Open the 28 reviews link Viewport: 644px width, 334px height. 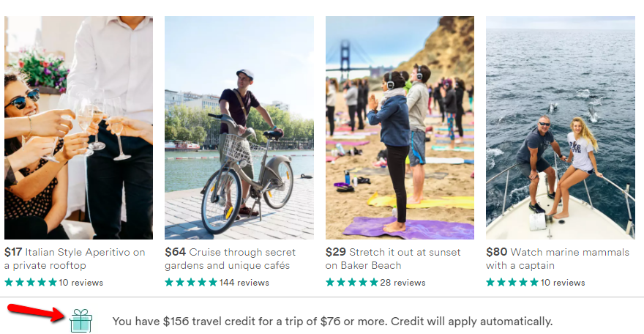tap(402, 283)
